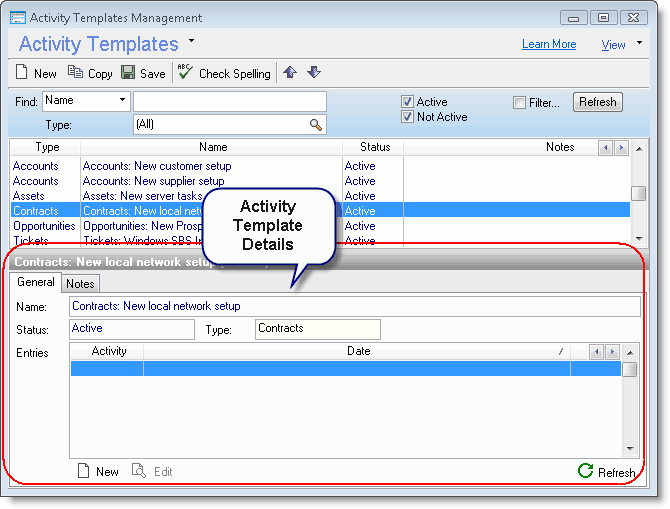This screenshot has height=509, width=670.
Task: Switch to the Notes tab
Action: [x=80, y=284]
